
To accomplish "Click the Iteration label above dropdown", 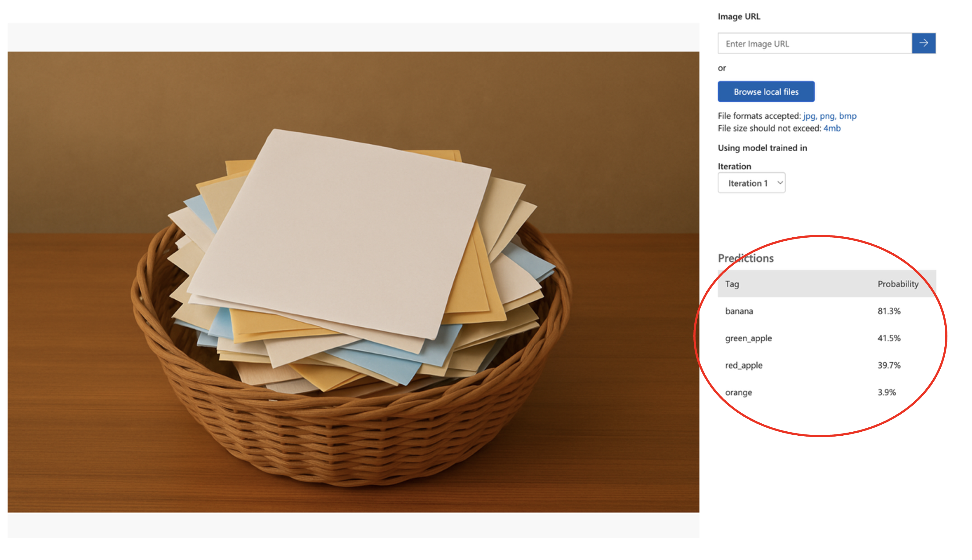I will click(734, 166).
